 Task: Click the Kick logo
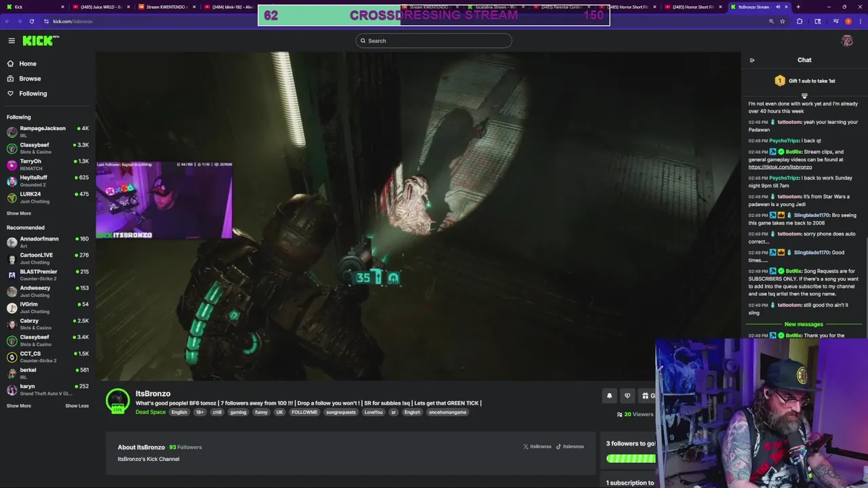(41, 41)
